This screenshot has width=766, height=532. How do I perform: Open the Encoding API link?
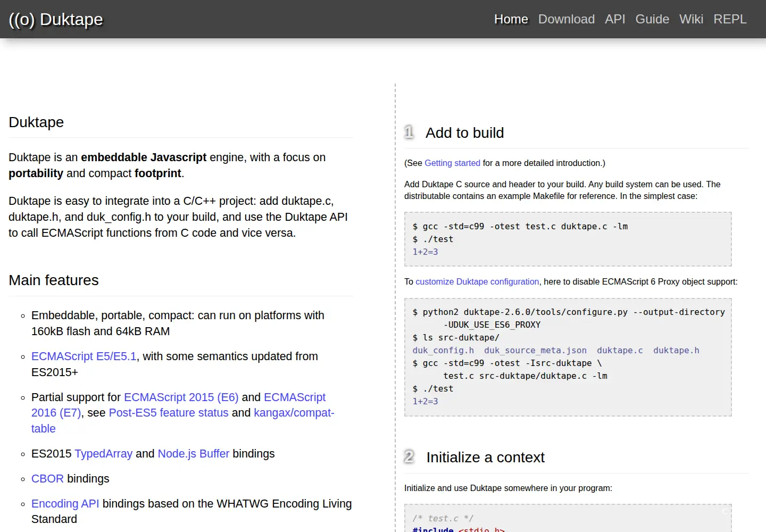pos(65,504)
